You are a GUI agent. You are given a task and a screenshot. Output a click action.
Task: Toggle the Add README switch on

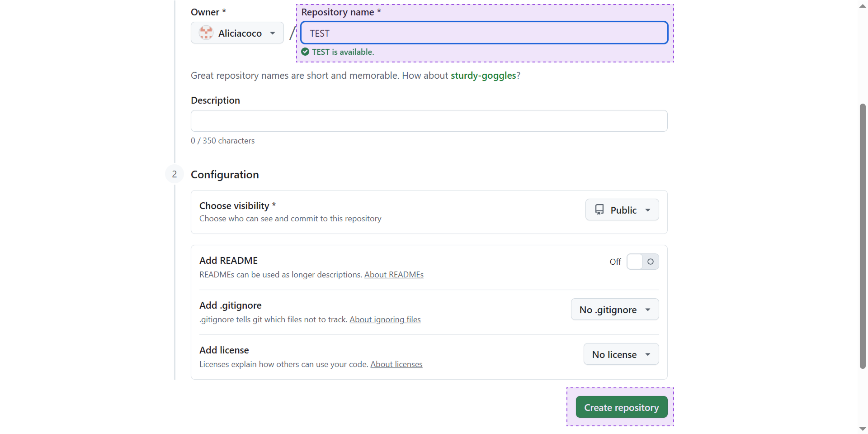point(642,262)
